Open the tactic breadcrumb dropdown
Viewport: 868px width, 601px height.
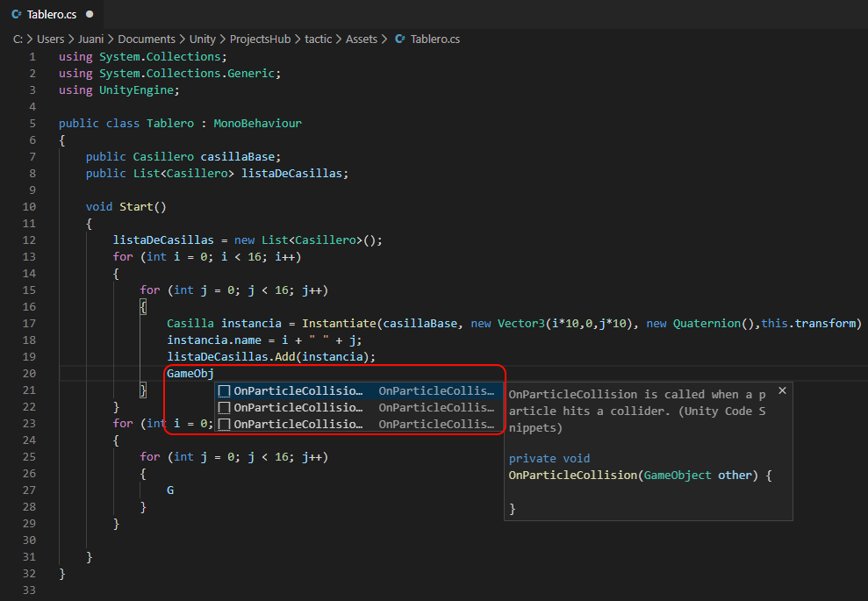(318, 39)
